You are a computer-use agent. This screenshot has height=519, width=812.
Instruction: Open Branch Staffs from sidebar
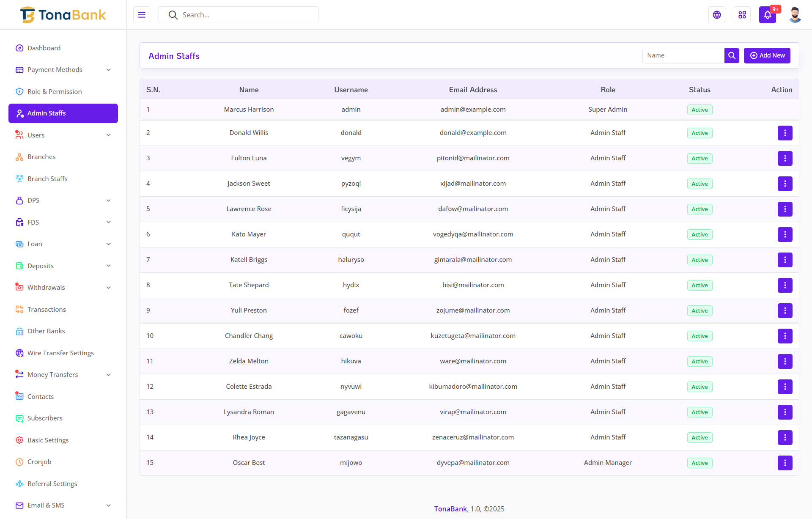pyautogui.click(x=47, y=179)
